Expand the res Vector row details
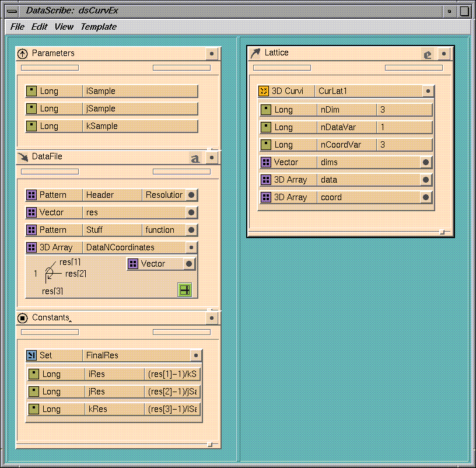 pos(191,212)
